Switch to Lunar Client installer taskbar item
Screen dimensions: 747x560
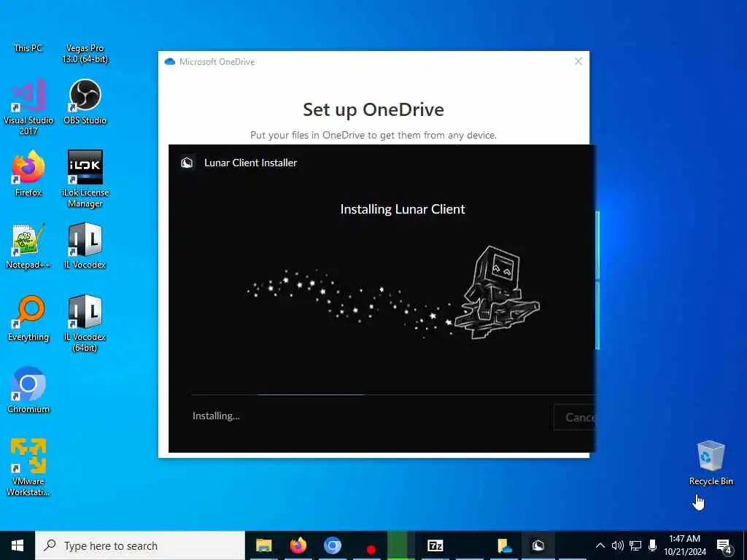(538, 545)
